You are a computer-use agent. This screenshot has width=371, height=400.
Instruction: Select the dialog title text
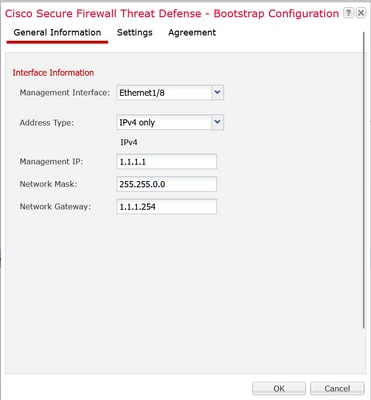coord(172,13)
